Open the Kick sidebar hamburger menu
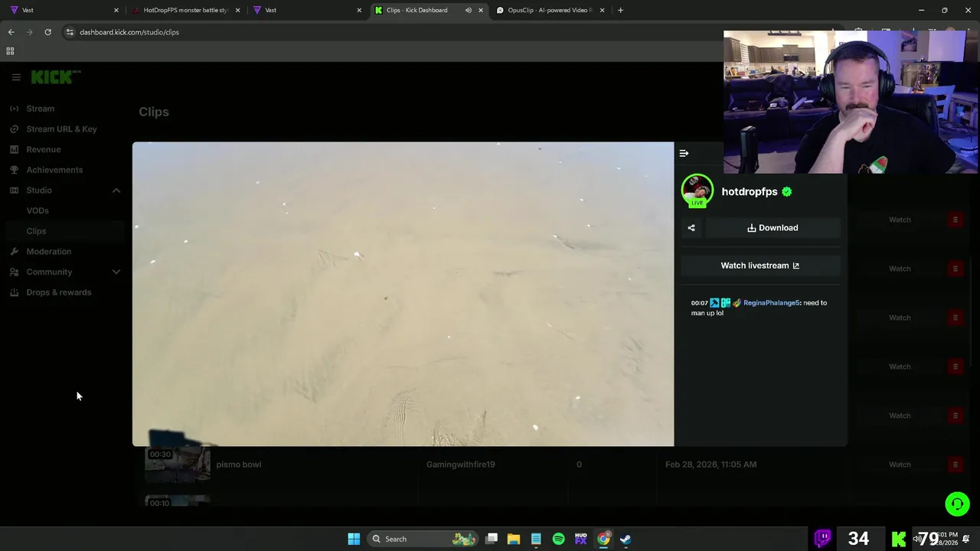The image size is (980, 551). tap(16, 77)
